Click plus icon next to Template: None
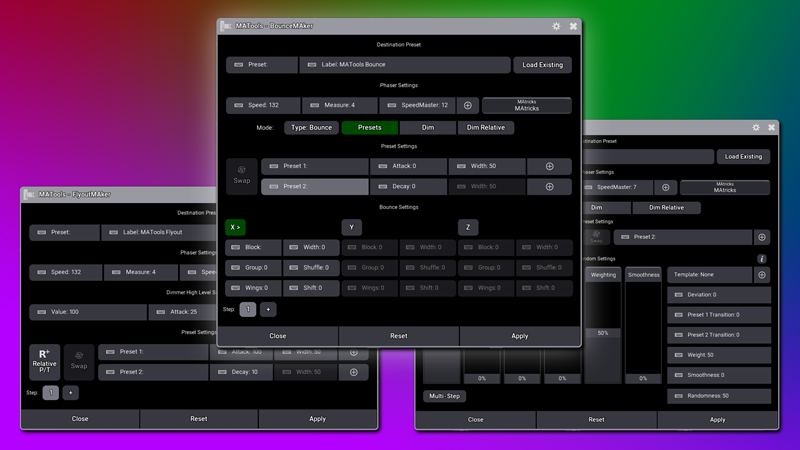 click(762, 275)
